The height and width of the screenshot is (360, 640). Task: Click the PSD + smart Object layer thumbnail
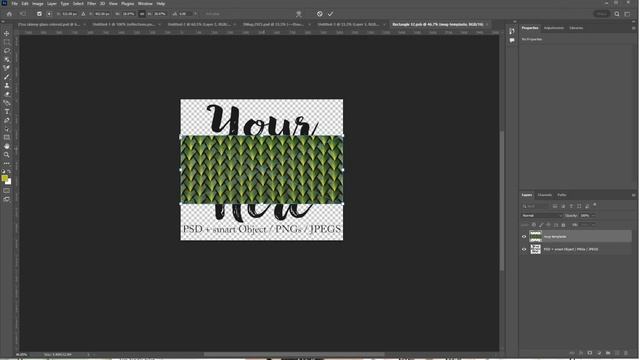(x=535, y=249)
